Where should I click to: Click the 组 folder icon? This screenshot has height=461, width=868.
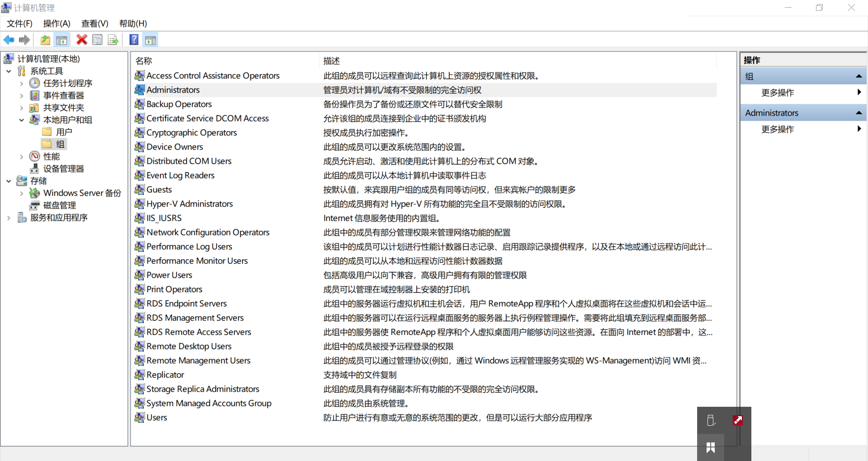[47, 144]
